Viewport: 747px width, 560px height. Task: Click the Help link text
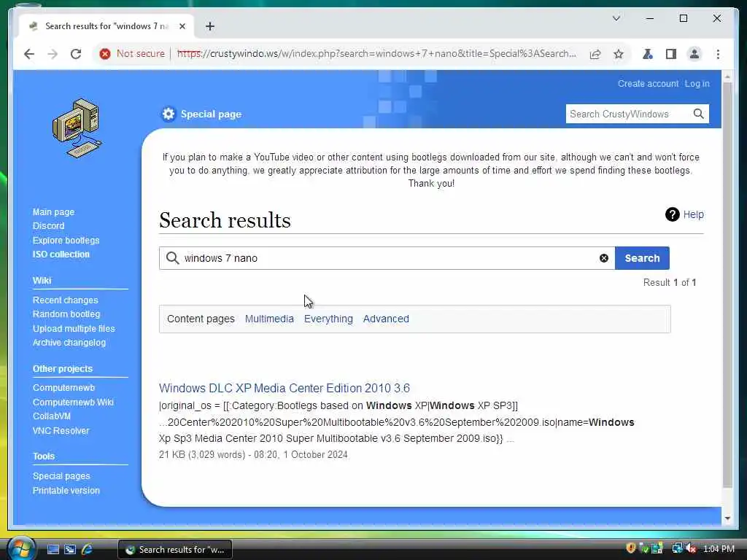(693, 214)
